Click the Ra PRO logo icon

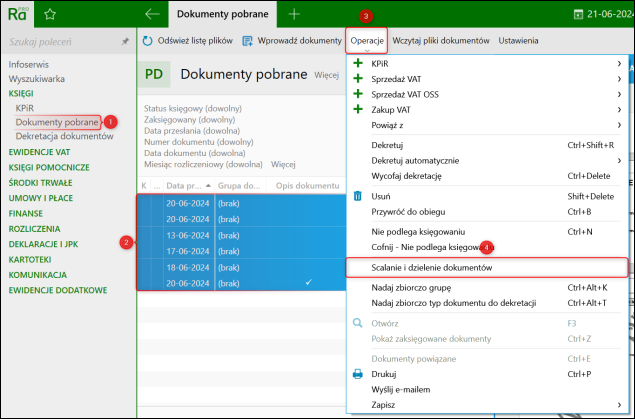(x=17, y=14)
